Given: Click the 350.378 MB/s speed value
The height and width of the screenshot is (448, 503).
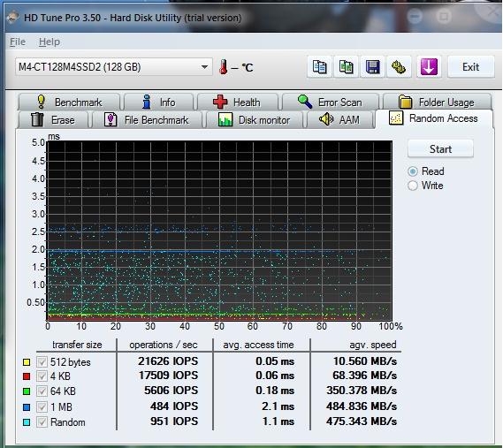Looking at the screenshot, I should 362,391.
